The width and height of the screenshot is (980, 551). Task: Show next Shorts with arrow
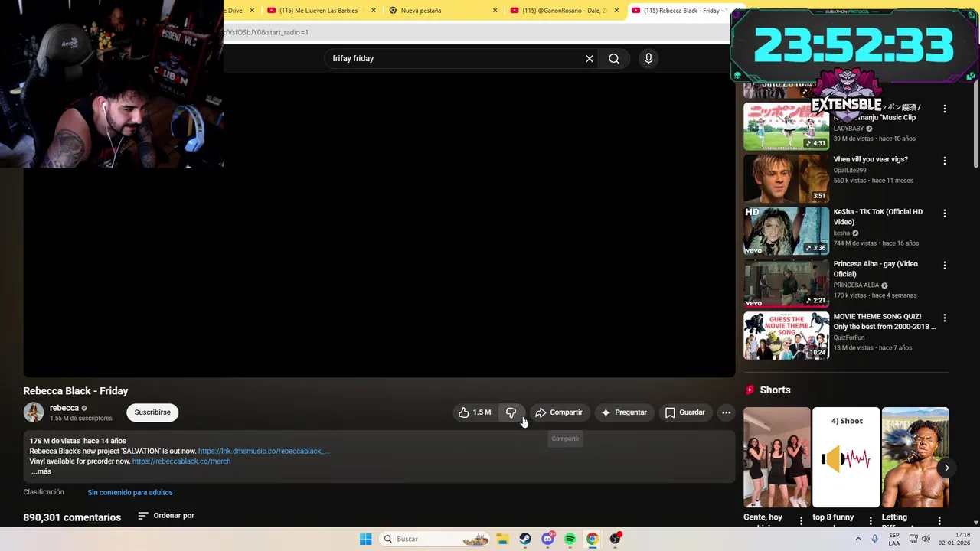pyautogui.click(x=946, y=468)
